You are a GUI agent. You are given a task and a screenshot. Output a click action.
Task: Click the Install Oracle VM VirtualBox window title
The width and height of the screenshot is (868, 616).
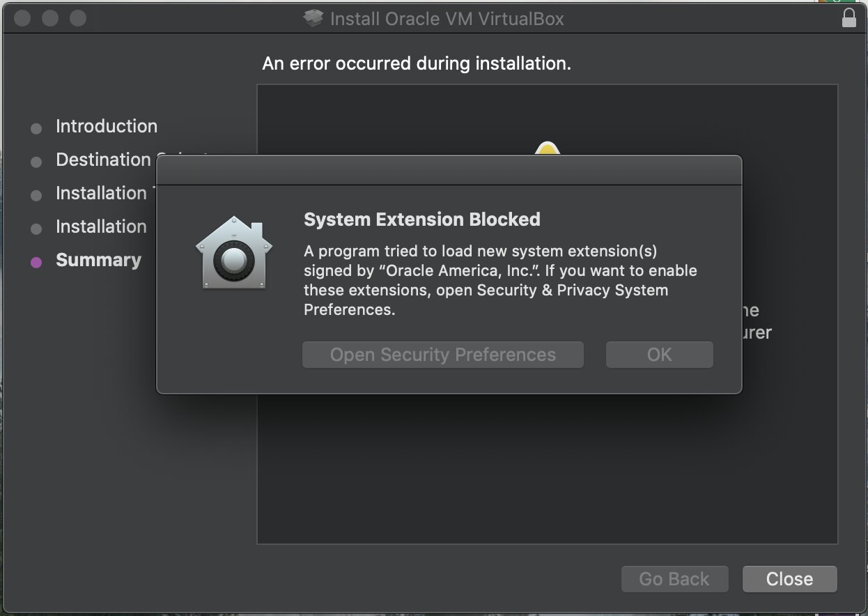point(447,19)
